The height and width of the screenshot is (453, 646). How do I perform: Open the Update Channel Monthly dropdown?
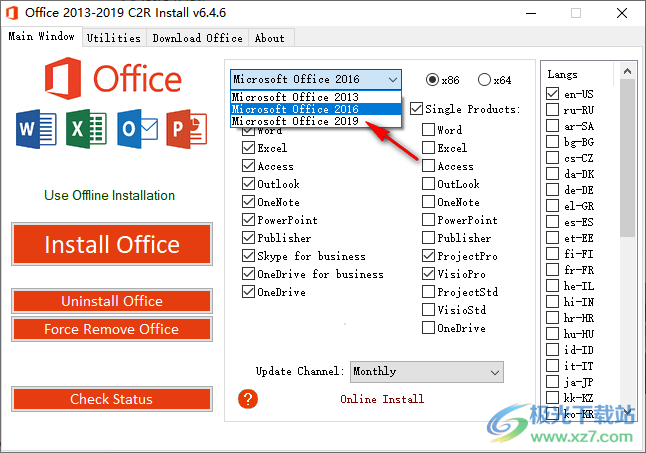tap(427, 372)
